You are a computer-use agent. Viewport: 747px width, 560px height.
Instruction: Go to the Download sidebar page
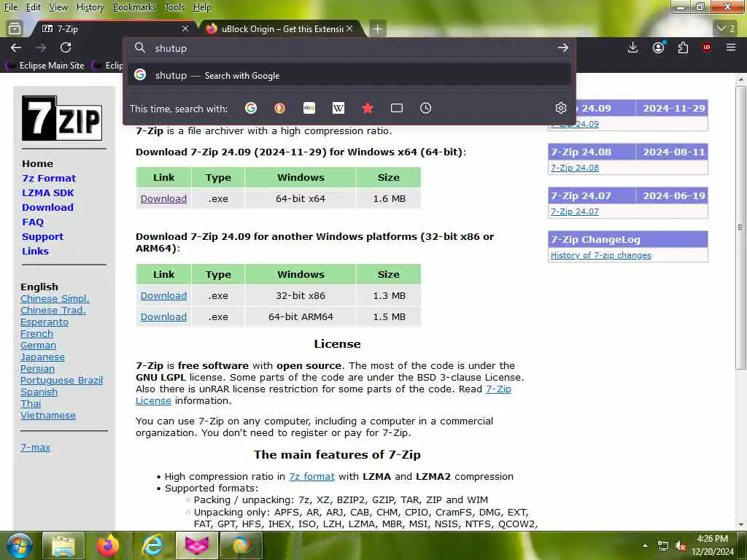pyautogui.click(x=47, y=207)
